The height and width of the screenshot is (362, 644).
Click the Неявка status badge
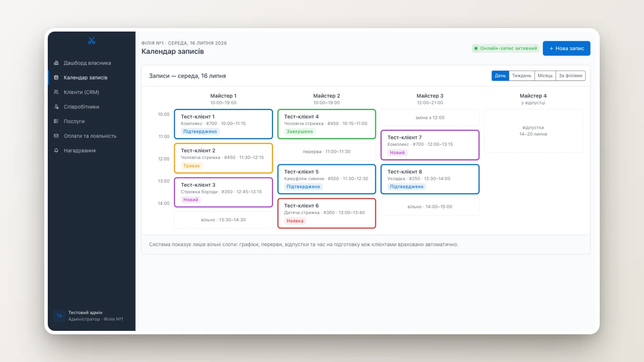[295, 221]
